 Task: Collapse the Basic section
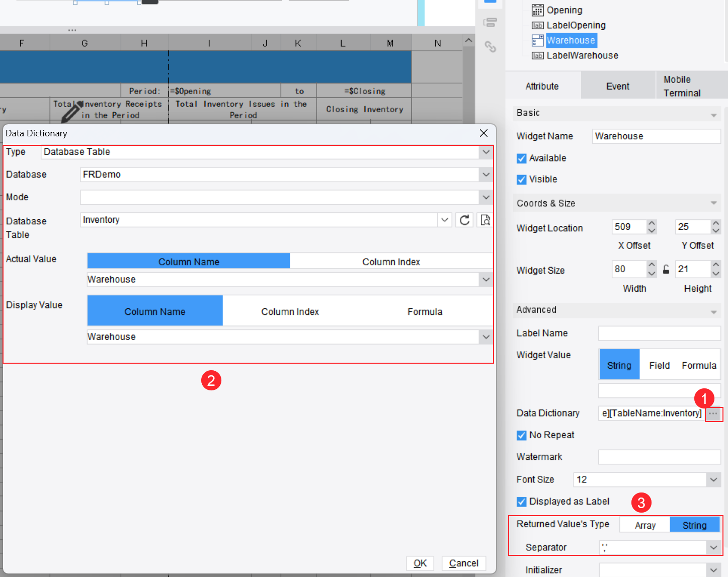pyautogui.click(x=713, y=115)
